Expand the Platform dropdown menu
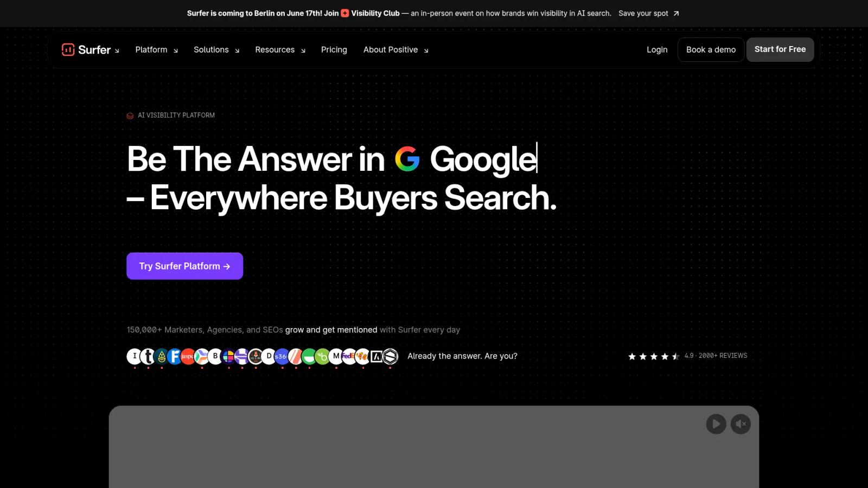The height and width of the screenshot is (488, 868). [156, 49]
